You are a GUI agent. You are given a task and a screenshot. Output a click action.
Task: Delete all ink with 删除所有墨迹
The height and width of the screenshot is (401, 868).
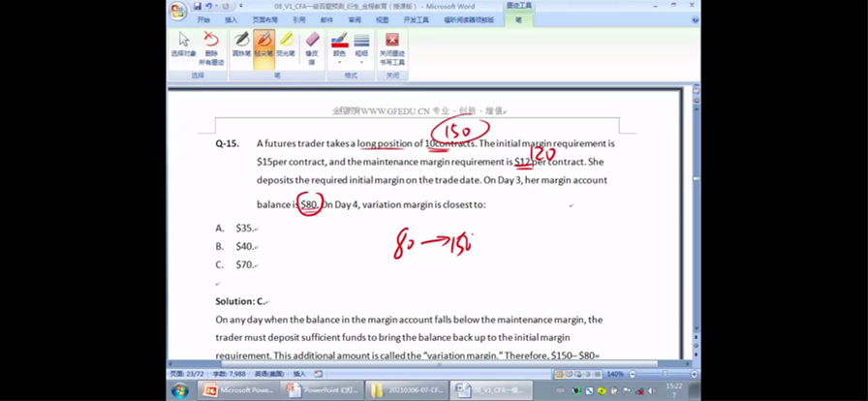pyautogui.click(x=211, y=47)
